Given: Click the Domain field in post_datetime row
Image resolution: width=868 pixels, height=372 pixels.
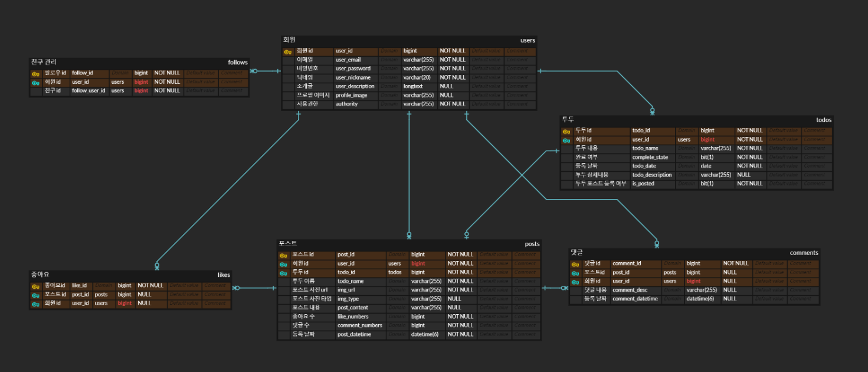Looking at the screenshot, I should [397, 335].
